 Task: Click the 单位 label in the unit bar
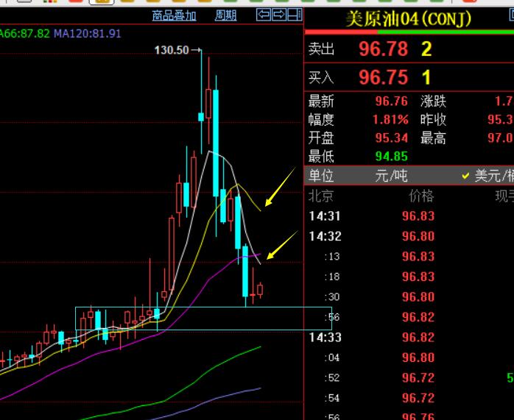click(x=321, y=176)
